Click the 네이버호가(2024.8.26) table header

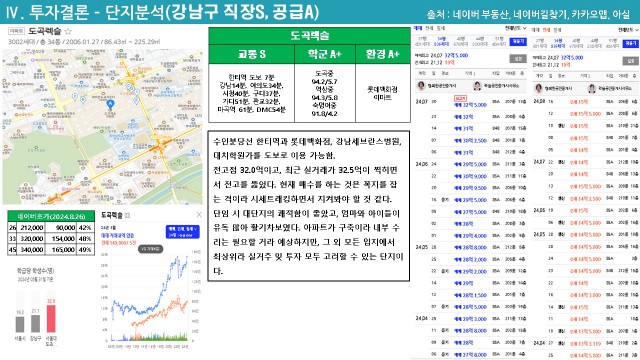pos(51,216)
